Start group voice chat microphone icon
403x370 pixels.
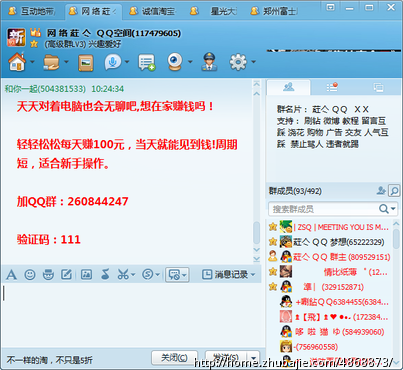tap(113, 62)
